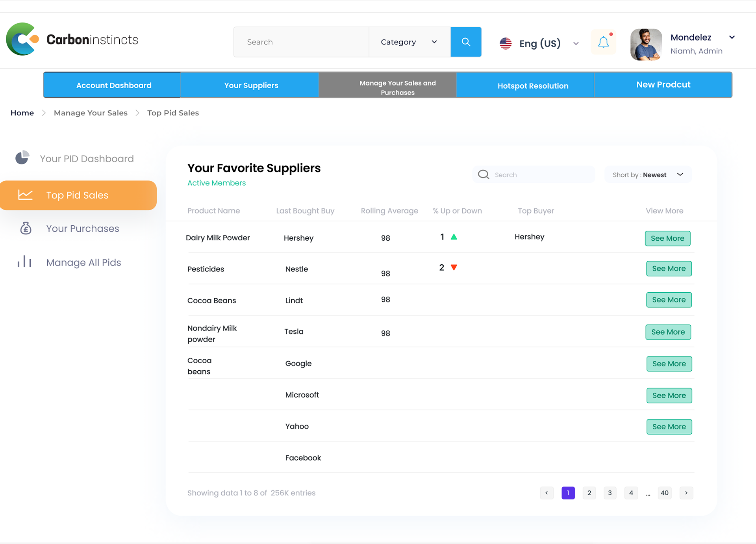Viewport: 756px width, 544px height.
Task: Go to page 4 in pagination
Action: click(631, 493)
